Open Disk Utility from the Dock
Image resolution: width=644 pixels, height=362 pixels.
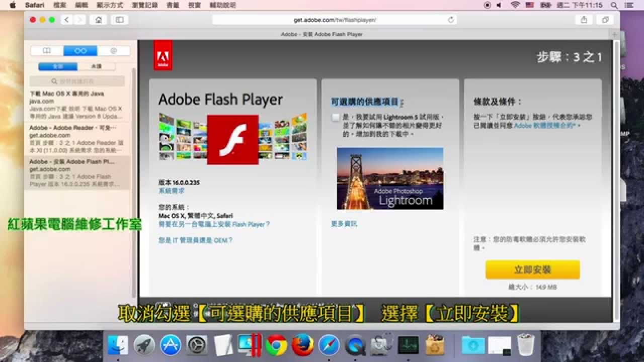(x=382, y=344)
